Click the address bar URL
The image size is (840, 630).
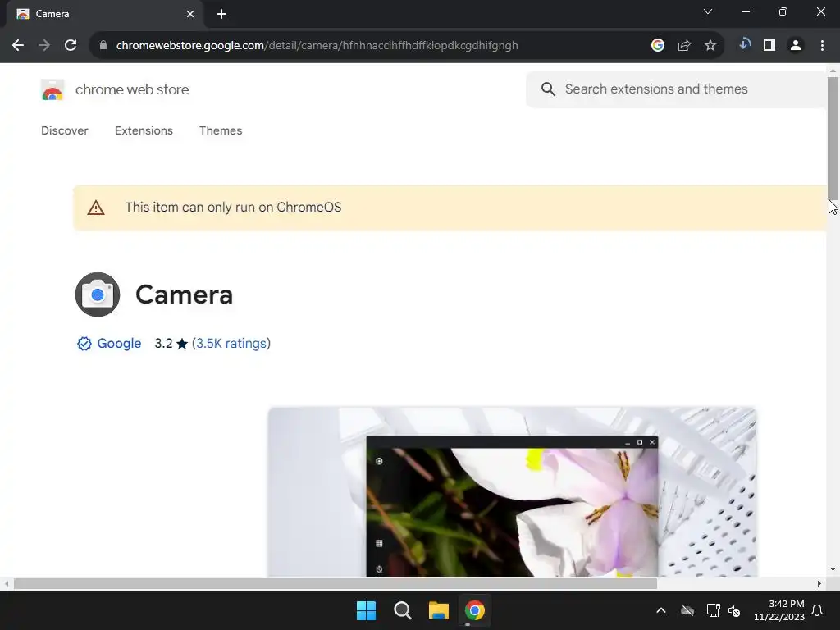click(x=317, y=46)
